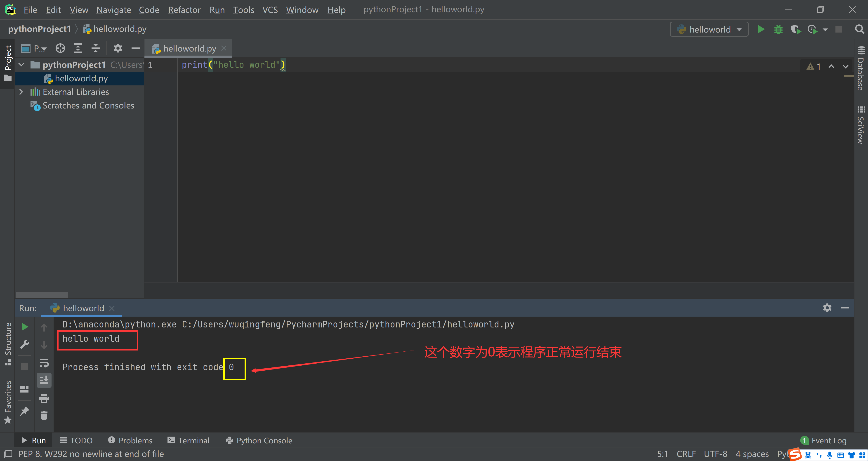The width and height of the screenshot is (868, 461).
Task: Click restore layout icon in Run panel
Action: pyautogui.click(x=24, y=389)
